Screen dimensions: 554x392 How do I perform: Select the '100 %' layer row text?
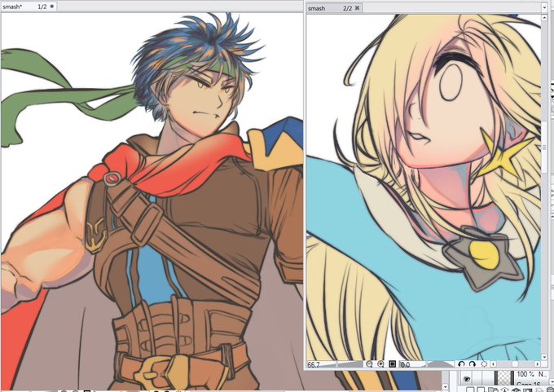(525, 374)
